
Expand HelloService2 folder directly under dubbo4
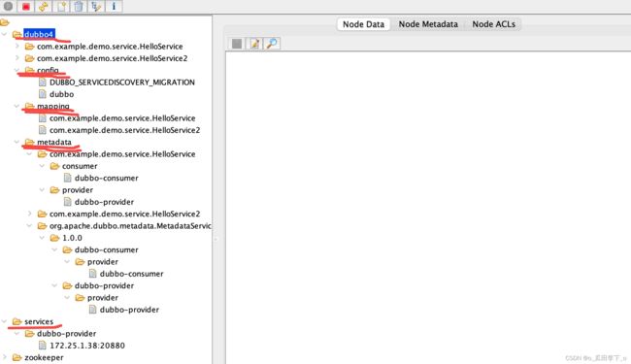[x=17, y=58]
